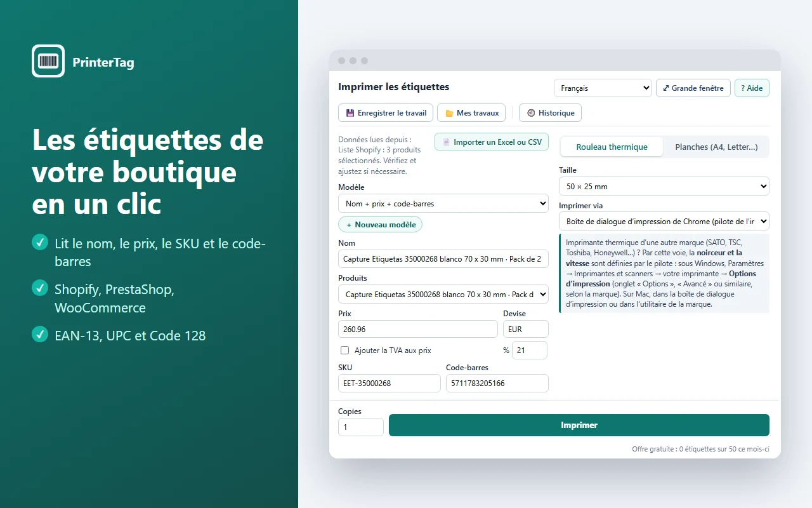
Task: Open the Imprimer via dropdown
Action: coord(664,222)
